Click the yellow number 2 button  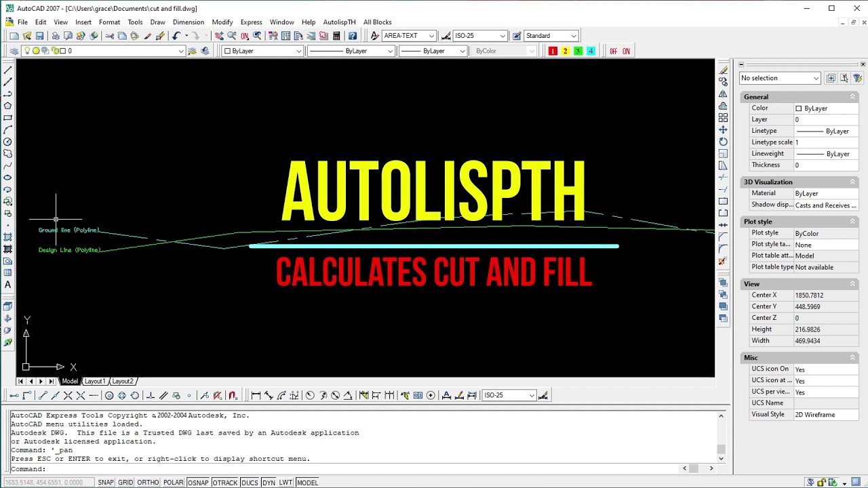(x=565, y=51)
